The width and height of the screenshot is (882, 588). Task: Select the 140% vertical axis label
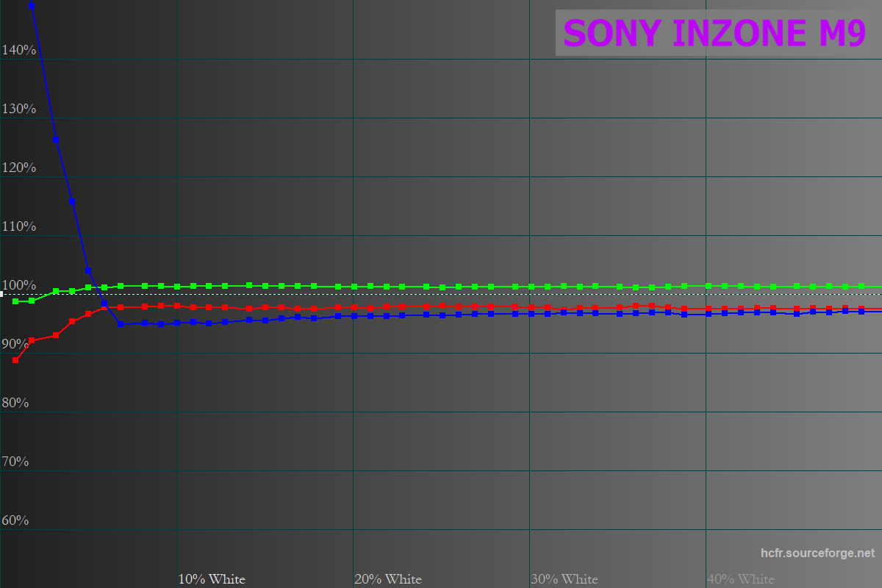click(x=19, y=50)
